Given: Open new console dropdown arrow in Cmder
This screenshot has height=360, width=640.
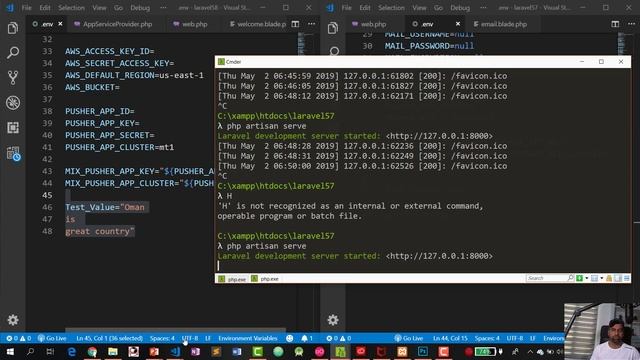Looking at the screenshot, I should tap(587, 278).
